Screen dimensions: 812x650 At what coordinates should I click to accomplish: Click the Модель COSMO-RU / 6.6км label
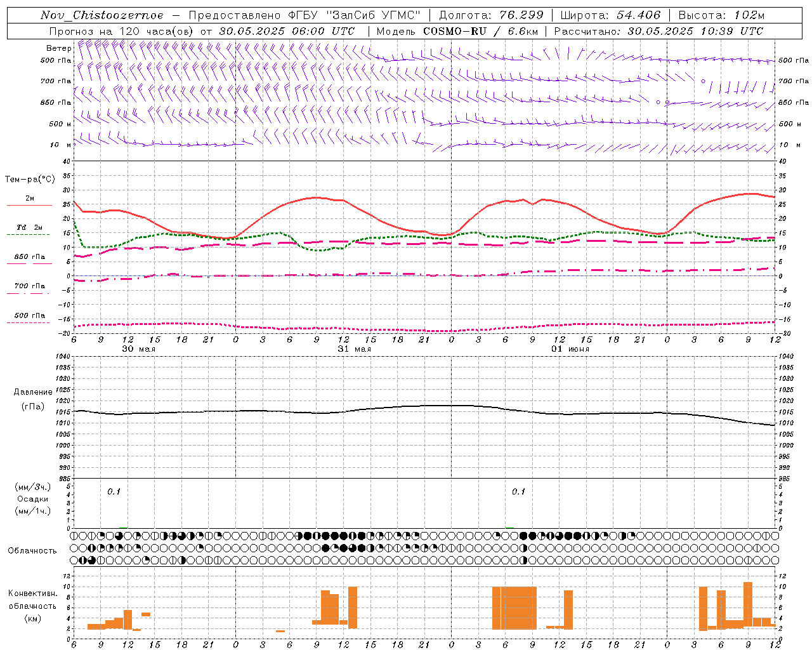pyautogui.click(x=457, y=31)
